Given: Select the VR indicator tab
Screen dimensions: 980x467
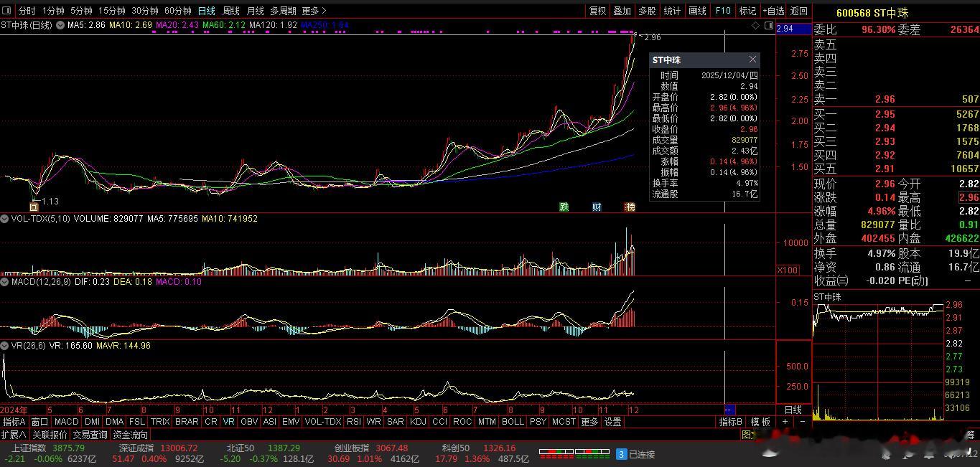Looking at the screenshot, I should 228,422.
